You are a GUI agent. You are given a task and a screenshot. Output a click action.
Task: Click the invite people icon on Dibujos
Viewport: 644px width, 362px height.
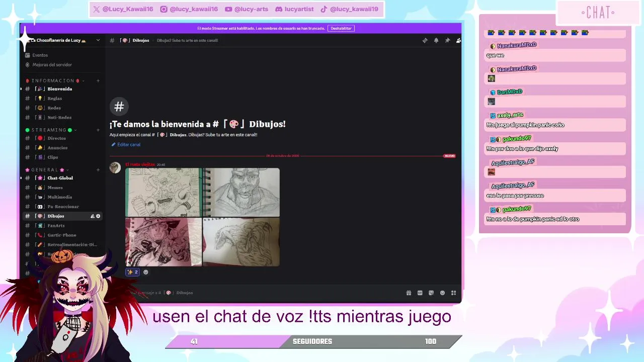[92, 216]
